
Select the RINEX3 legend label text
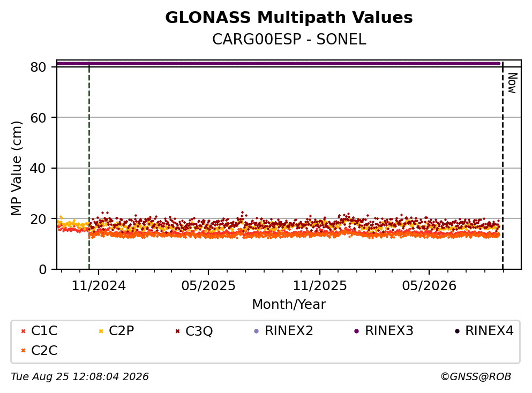(389, 331)
